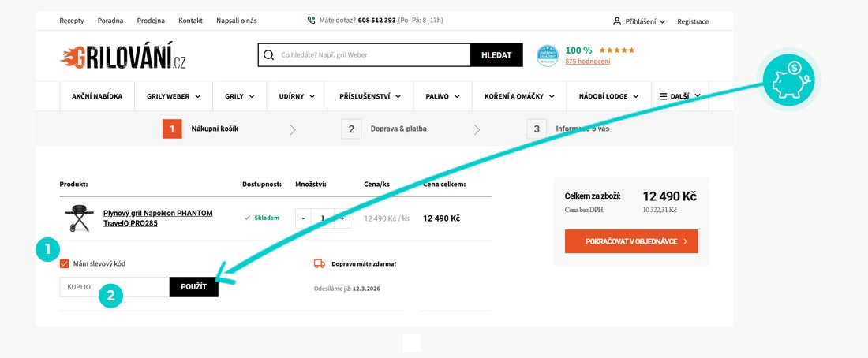Click the delivery truck icon

(320, 264)
